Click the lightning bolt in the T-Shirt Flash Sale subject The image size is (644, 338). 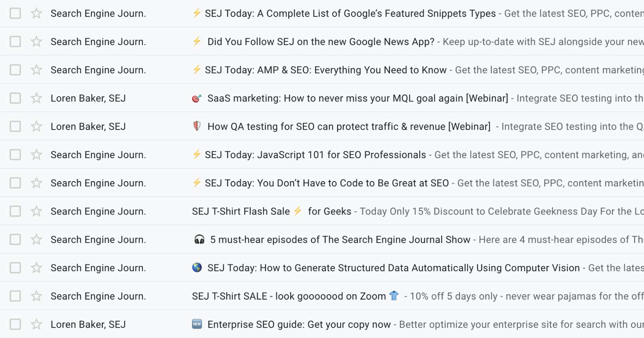(x=297, y=211)
